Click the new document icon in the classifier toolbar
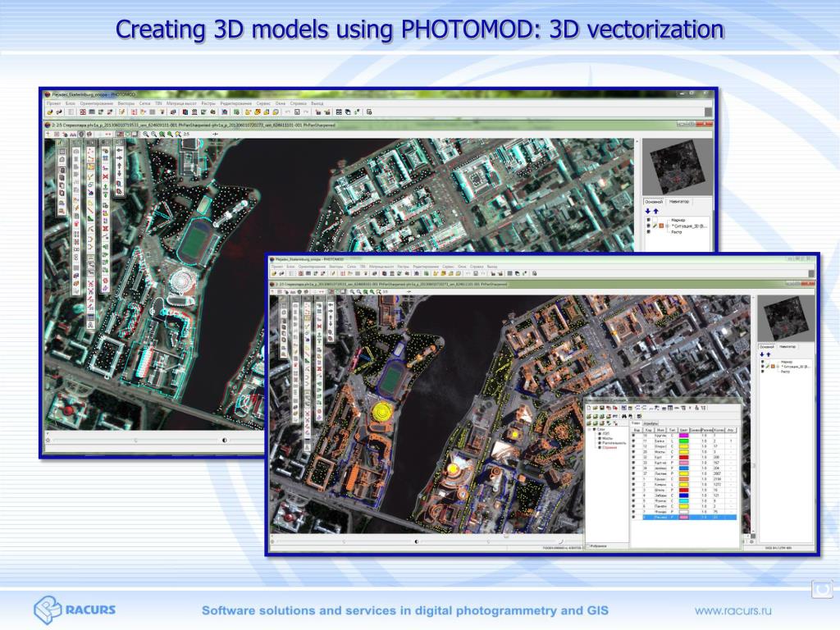This screenshot has width=840, height=630. (x=589, y=409)
